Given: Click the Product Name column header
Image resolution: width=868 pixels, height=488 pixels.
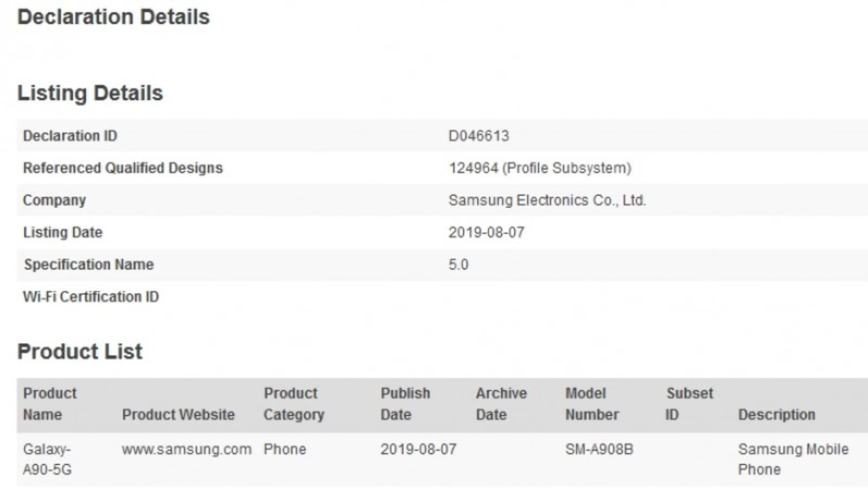Looking at the screenshot, I should (x=50, y=404).
